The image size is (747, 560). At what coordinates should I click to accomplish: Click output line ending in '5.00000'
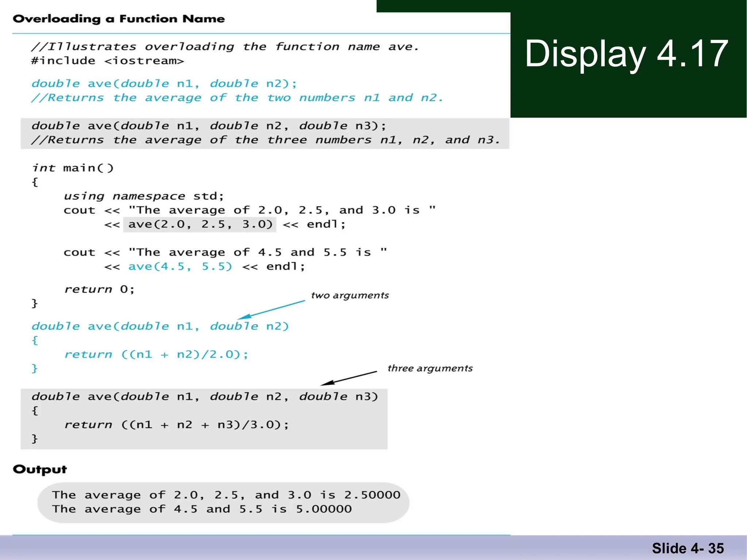click(x=202, y=509)
